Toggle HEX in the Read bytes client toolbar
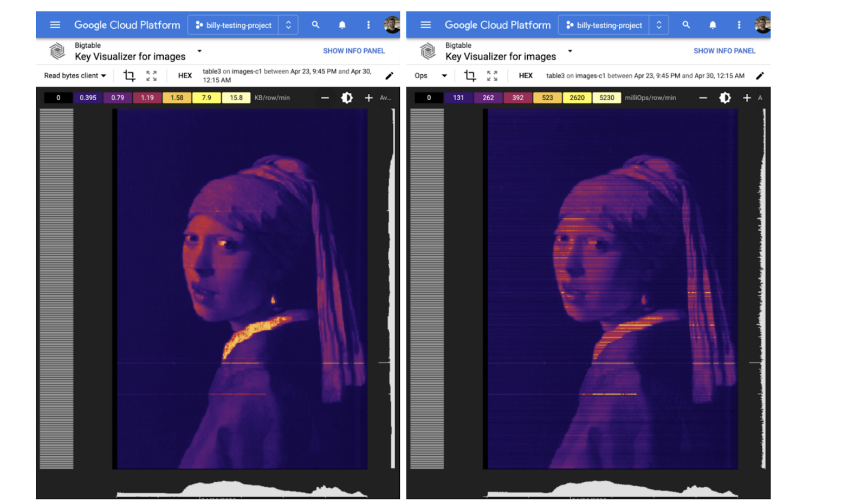The height and width of the screenshot is (504, 867). 185,76
